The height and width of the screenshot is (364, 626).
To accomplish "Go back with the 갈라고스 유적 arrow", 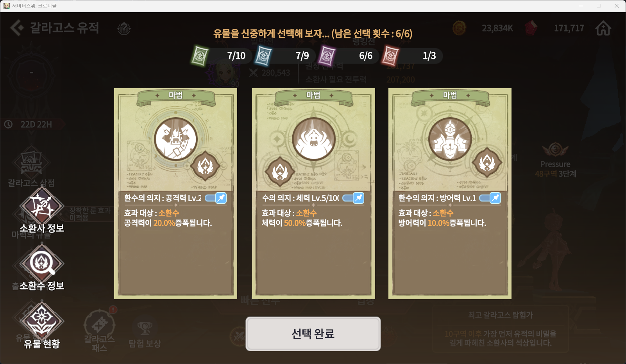I will coord(16,28).
